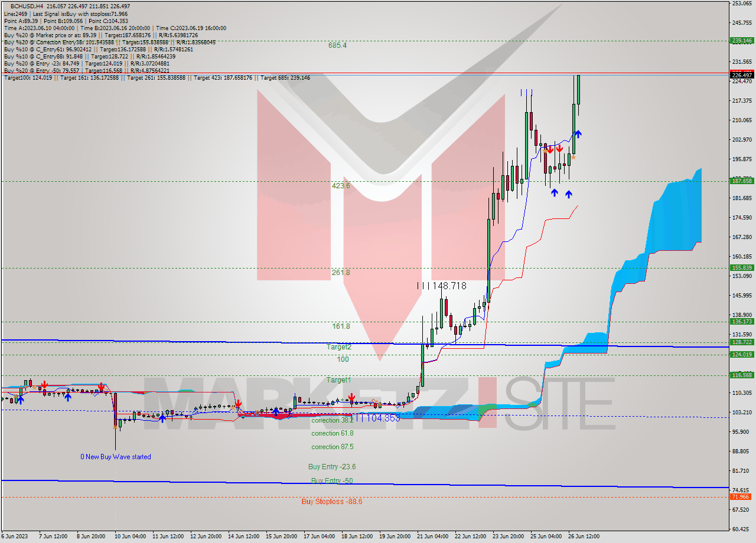The width and height of the screenshot is (756, 543).
Task: Click the 245.795 price scale value
Action: pos(742,23)
